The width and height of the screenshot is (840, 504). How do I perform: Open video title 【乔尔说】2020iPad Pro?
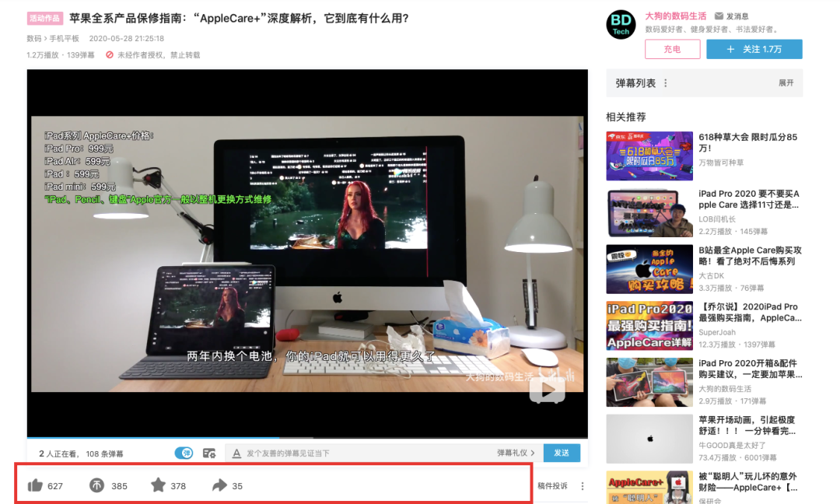coord(750,312)
